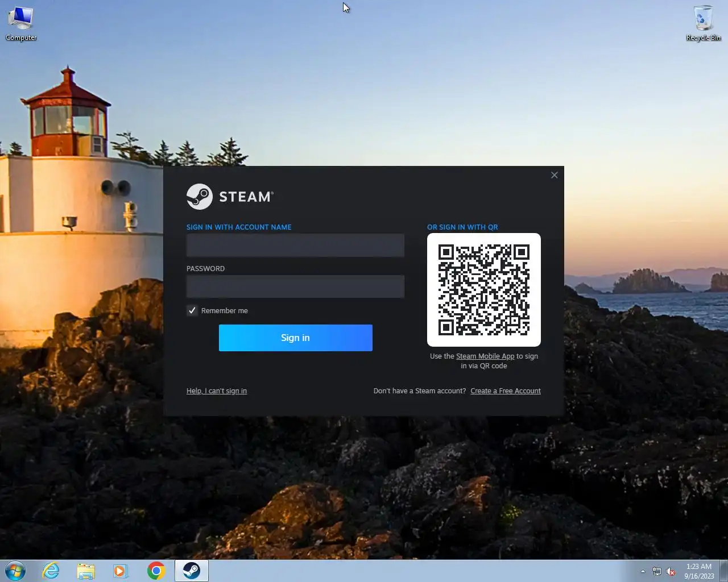Focus the password input field

click(295, 286)
